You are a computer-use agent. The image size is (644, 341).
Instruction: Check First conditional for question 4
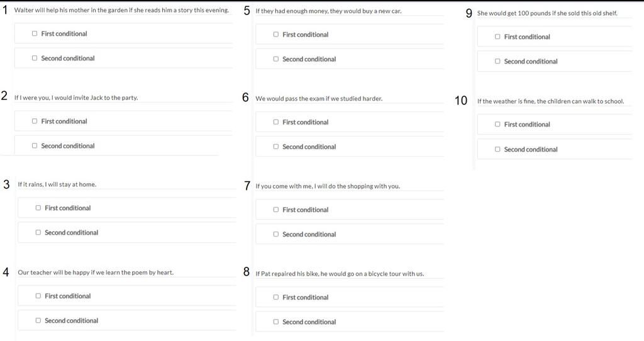point(38,296)
